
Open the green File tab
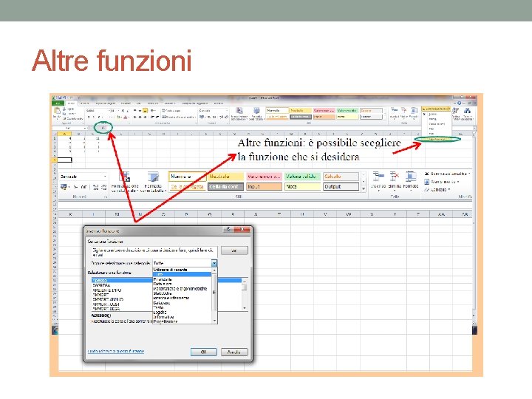pos(58,103)
